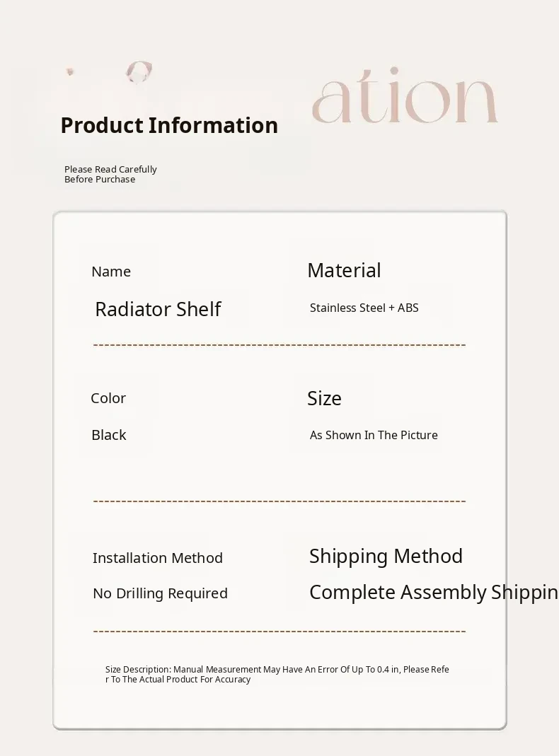559x756 pixels.
Task: Click the Color label
Action: click(108, 398)
